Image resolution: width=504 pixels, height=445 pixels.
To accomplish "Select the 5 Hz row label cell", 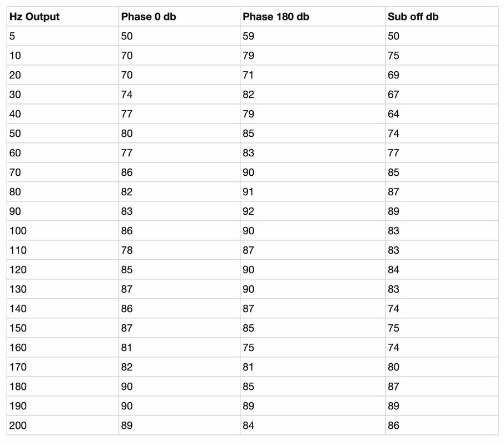I will (x=63, y=36).
